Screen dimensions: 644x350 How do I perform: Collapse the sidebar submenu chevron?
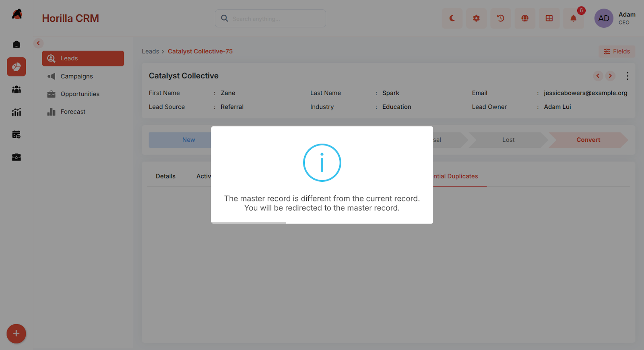point(38,43)
